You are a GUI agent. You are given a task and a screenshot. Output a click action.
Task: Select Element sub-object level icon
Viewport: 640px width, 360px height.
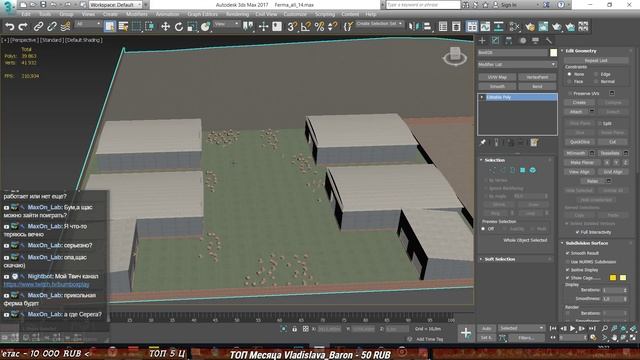[533, 170]
